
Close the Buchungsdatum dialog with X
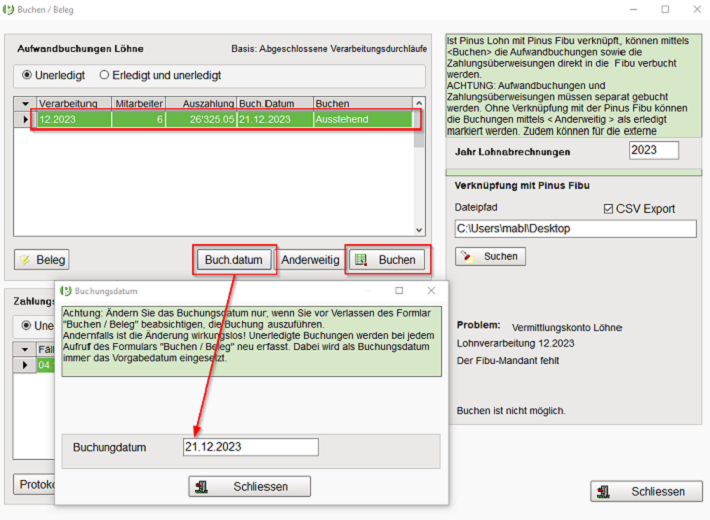431,290
